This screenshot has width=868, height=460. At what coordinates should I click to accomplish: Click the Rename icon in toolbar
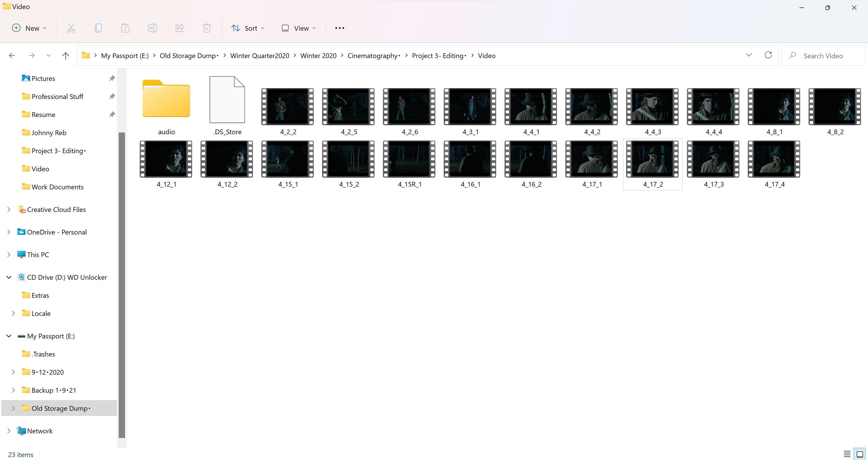click(152, 28)
